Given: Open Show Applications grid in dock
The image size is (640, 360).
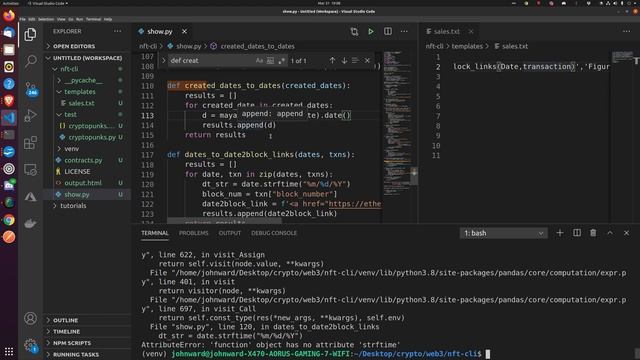Looking at the screenshot, I should [9, 351].
